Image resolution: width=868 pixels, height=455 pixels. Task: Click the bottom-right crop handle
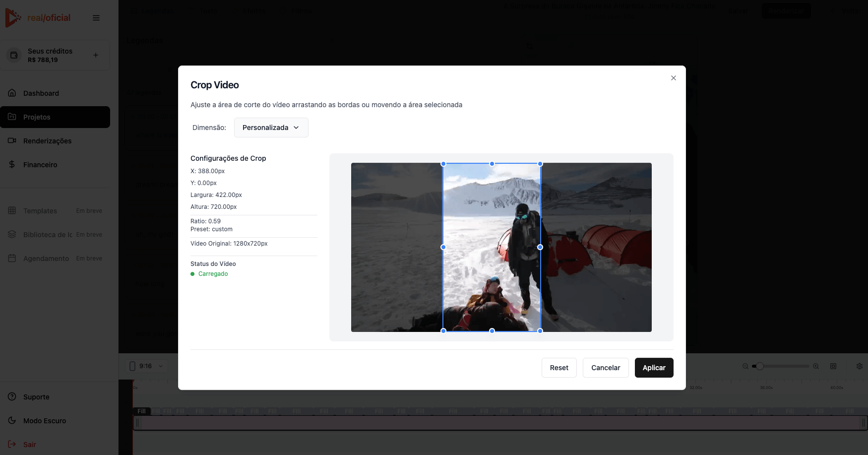coord(540,331)
